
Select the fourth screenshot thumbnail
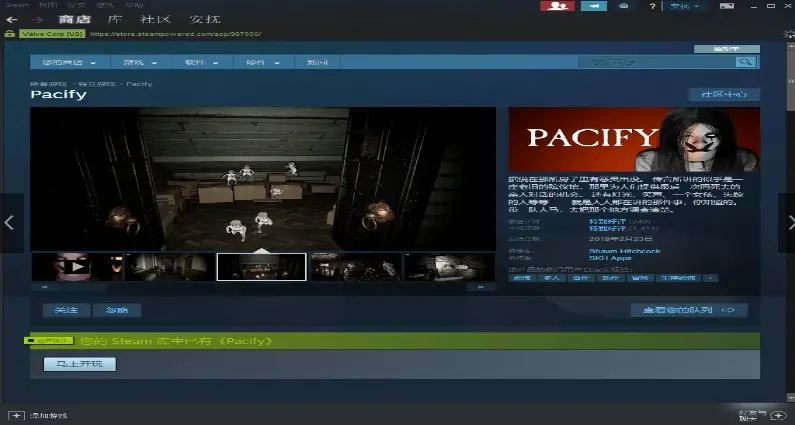point(355,267)
